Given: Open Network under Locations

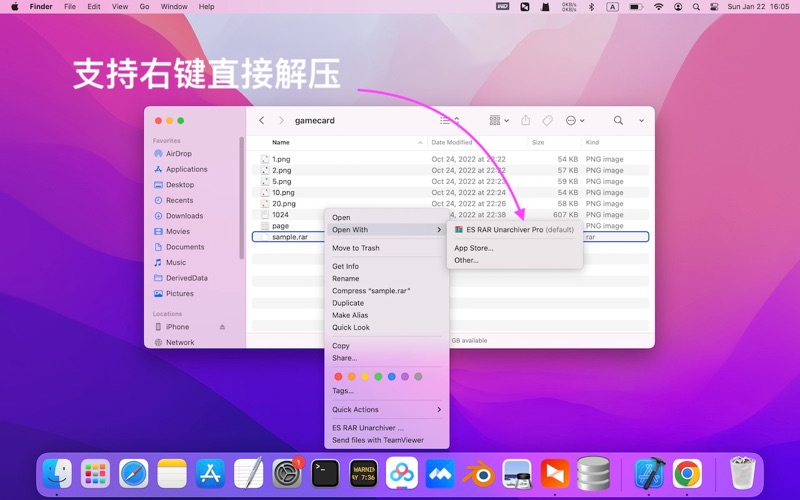Looking at the screenshot, I should [x=174, y=342].
